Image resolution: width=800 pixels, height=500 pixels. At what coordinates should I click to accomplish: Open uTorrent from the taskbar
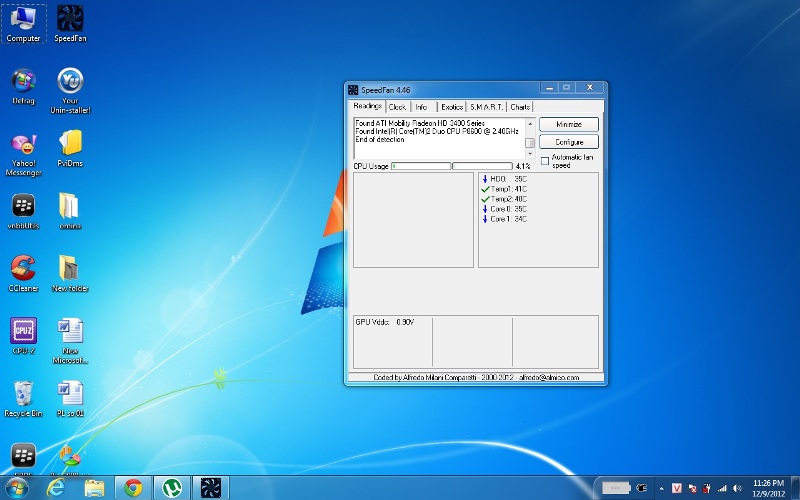tap(171, 487)
